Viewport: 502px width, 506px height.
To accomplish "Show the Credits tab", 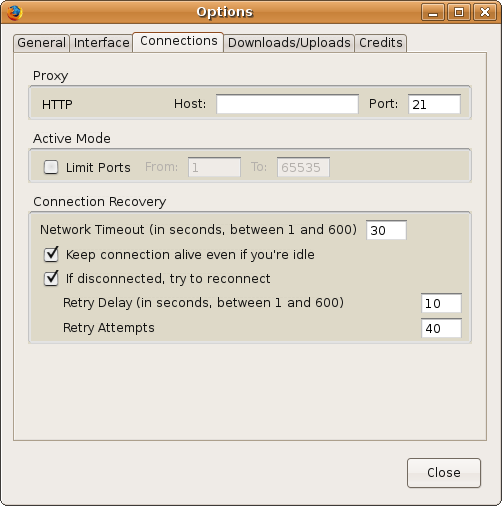I will pos(381,43).
